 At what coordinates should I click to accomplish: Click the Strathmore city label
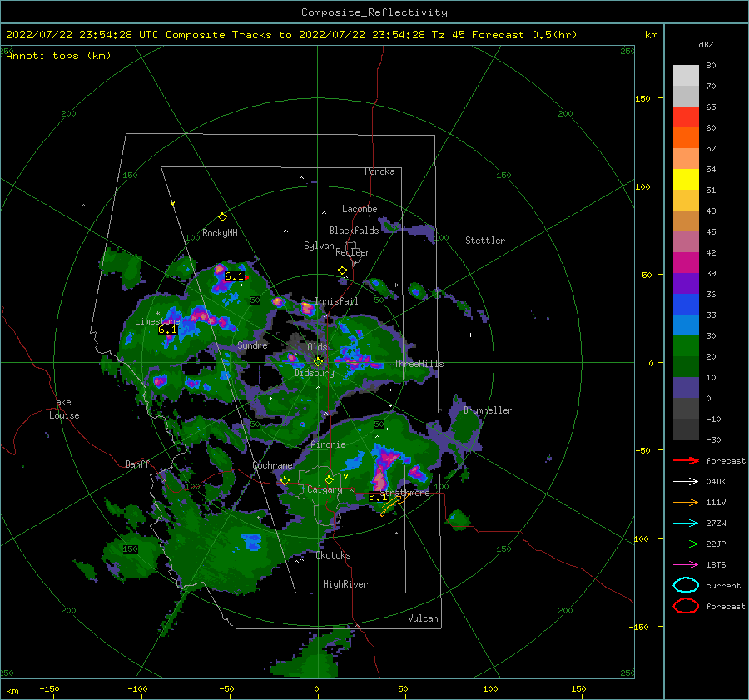coord(405,493)
